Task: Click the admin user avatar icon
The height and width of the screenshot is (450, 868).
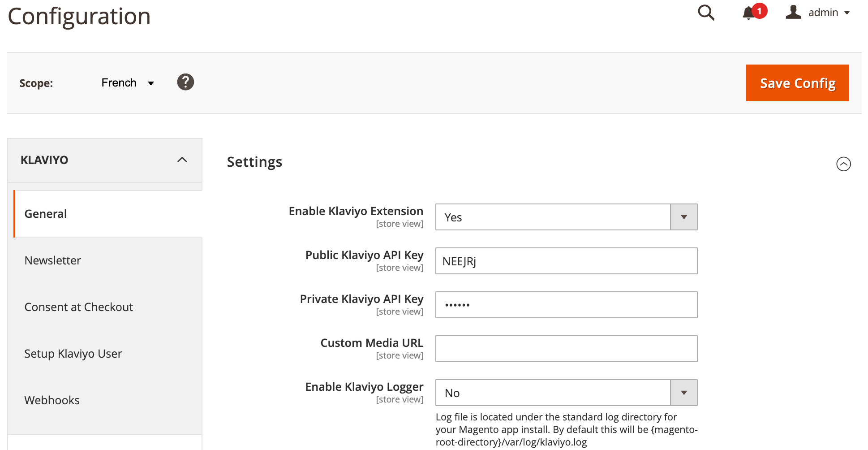Action: coord(793,12)
